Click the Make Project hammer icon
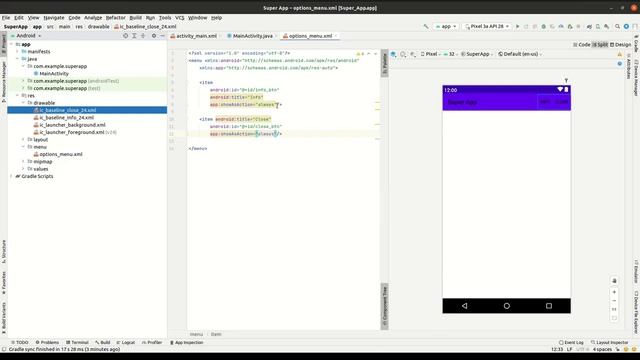This screenshot has height=360, width=640. pyautogui.click(x=426, y=27)
